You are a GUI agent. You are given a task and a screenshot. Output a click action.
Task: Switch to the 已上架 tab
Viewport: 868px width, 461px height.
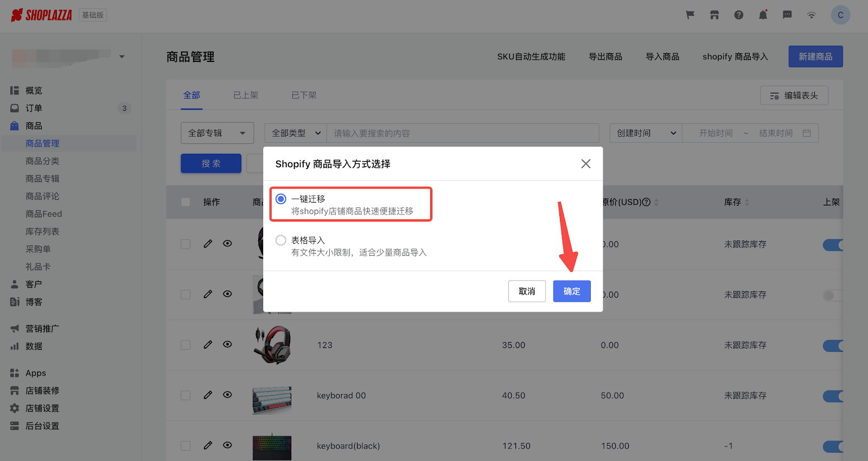(246, 96)
